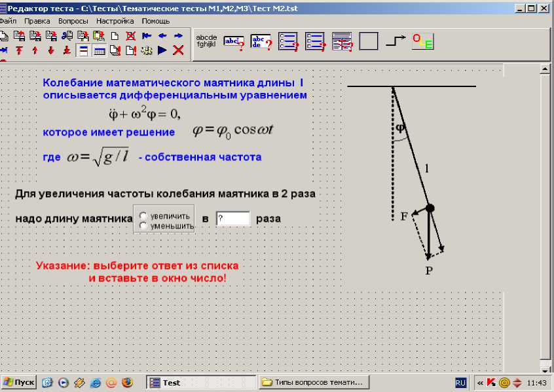The image size is (554, 392).
Task: Go to first question with blue bar-arrow icon
Action: tap(147, 36)
